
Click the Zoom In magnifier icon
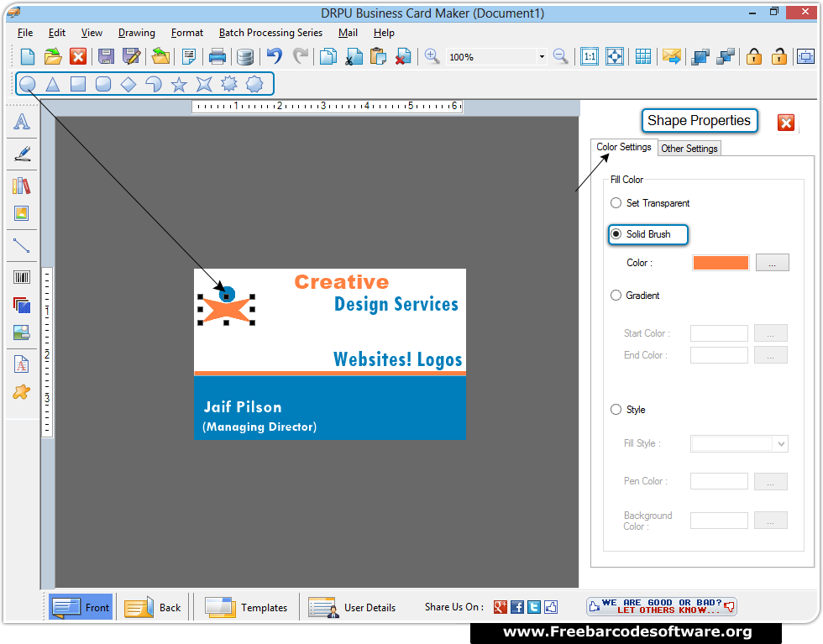(x=432, y=56)
